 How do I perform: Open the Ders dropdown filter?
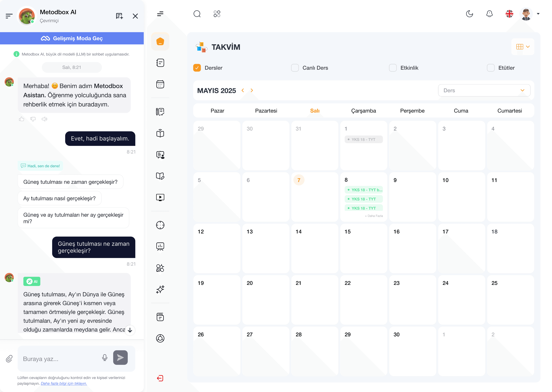(484, 90)
